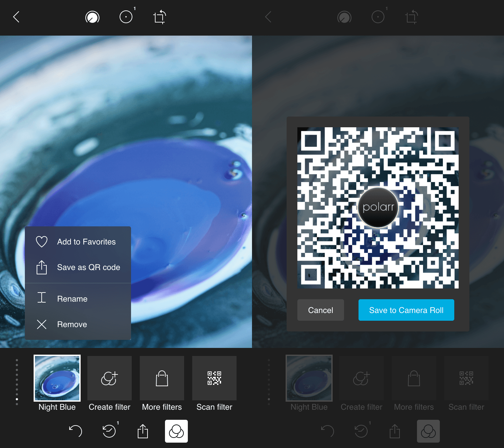Tap the back arrow on the left screen
Image resolution: width=504 pixels, height=448 pixels.
tap(16, 17)
